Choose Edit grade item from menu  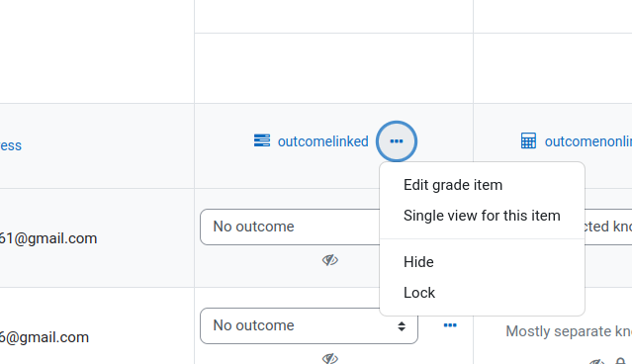453,185
